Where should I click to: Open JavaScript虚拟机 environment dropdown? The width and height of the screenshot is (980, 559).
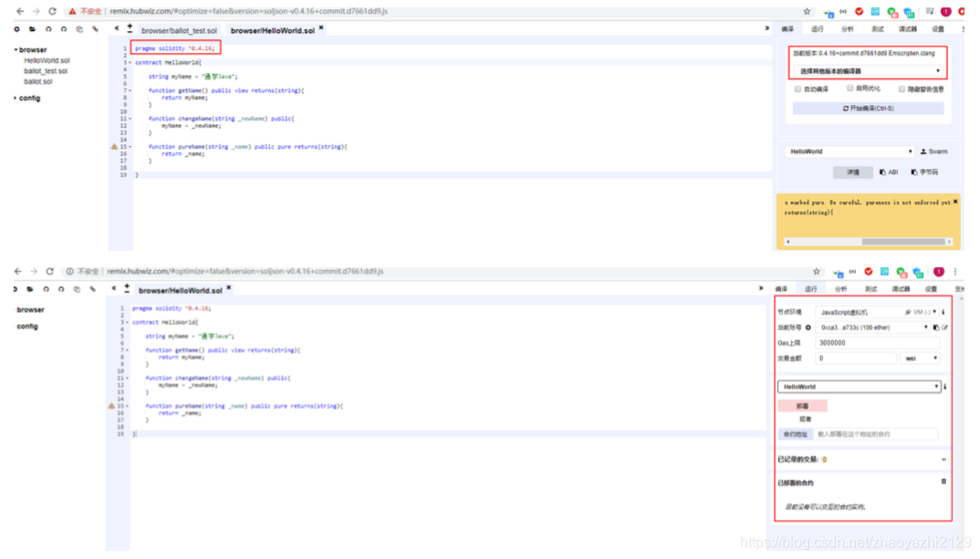[x=876, y=312]
